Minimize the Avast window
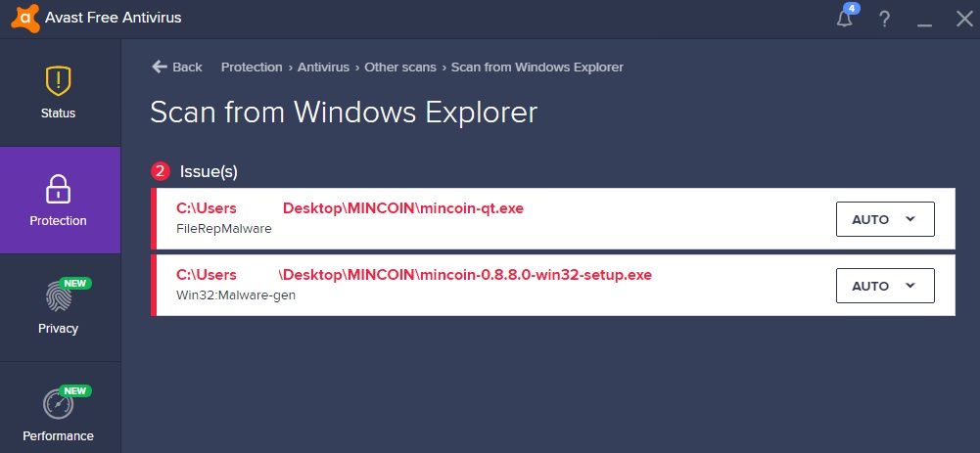 coord(924,25)
